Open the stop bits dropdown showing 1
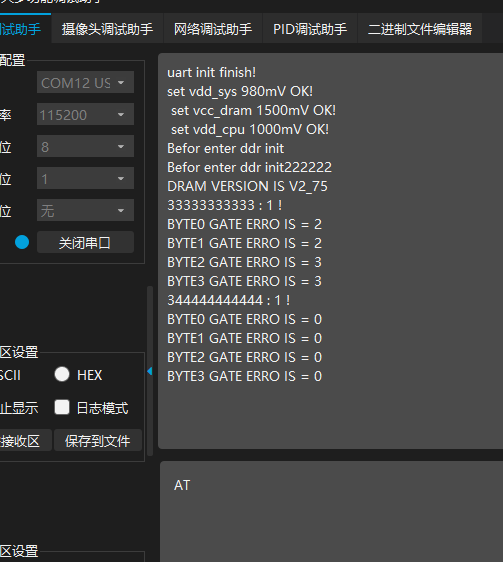This screenshot has width=503, height=562. point(85,178)
